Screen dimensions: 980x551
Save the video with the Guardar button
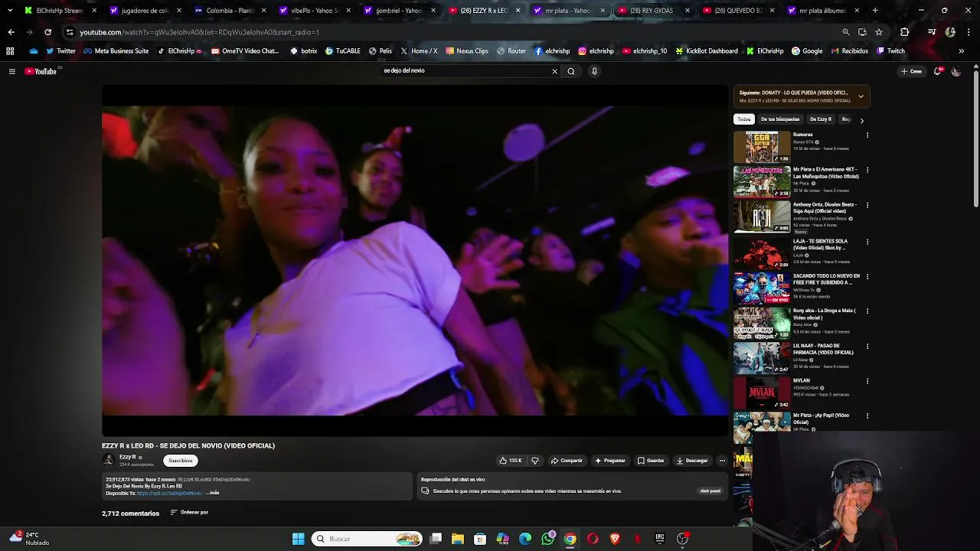coord(651,461)
